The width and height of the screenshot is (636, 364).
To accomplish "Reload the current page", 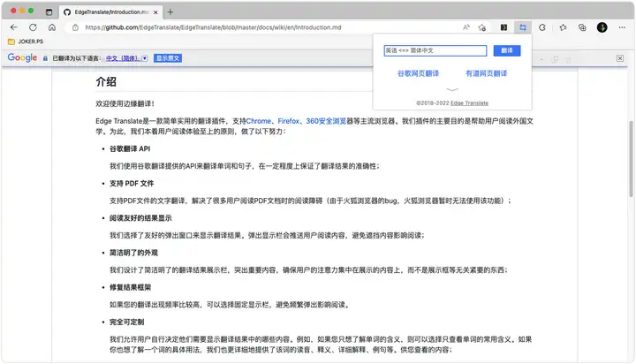I will pos(33,27).
